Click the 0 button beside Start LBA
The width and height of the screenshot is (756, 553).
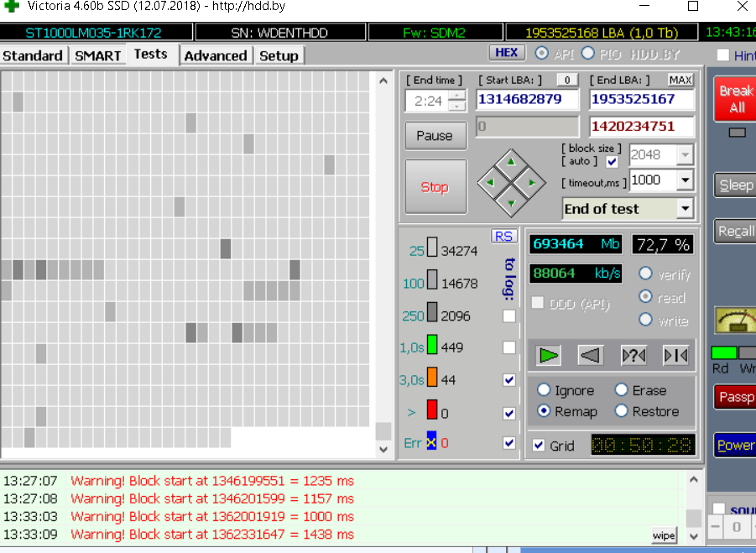tap(567, 80)
